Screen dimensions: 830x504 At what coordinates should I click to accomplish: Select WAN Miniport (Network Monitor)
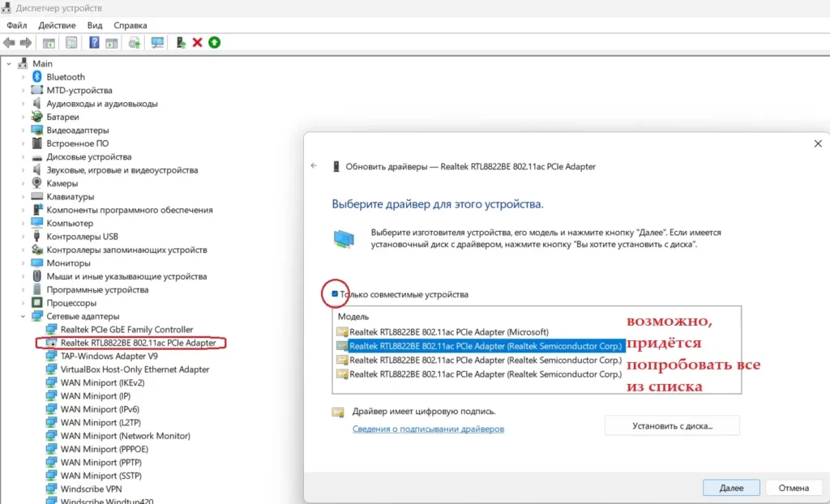pyautogui.click(x=126, y=436)
